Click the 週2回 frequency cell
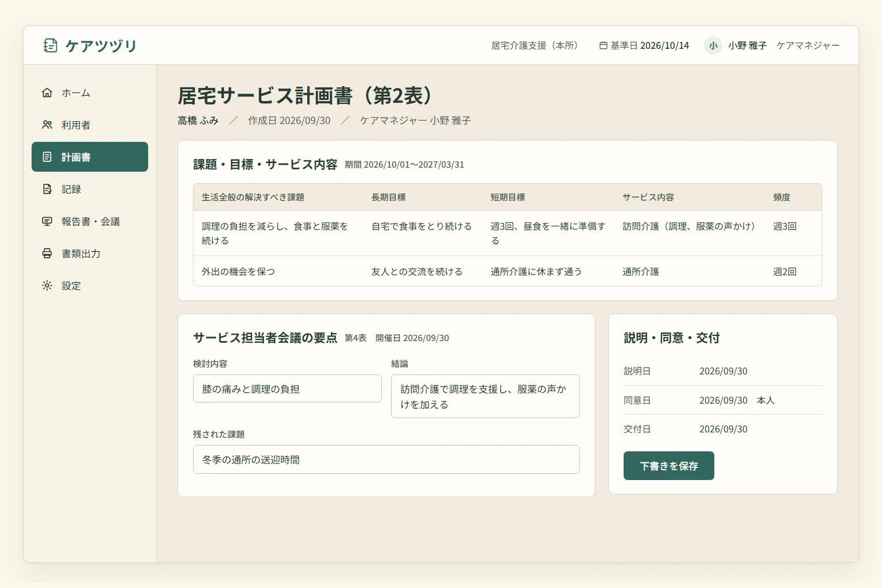This screenshot has height=588, width=882. (785, 272)
